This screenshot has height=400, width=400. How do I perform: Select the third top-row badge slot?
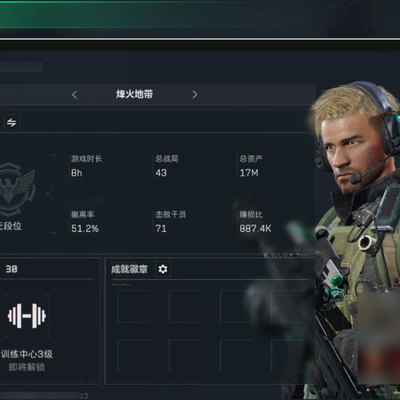click(x=236, y=306)
